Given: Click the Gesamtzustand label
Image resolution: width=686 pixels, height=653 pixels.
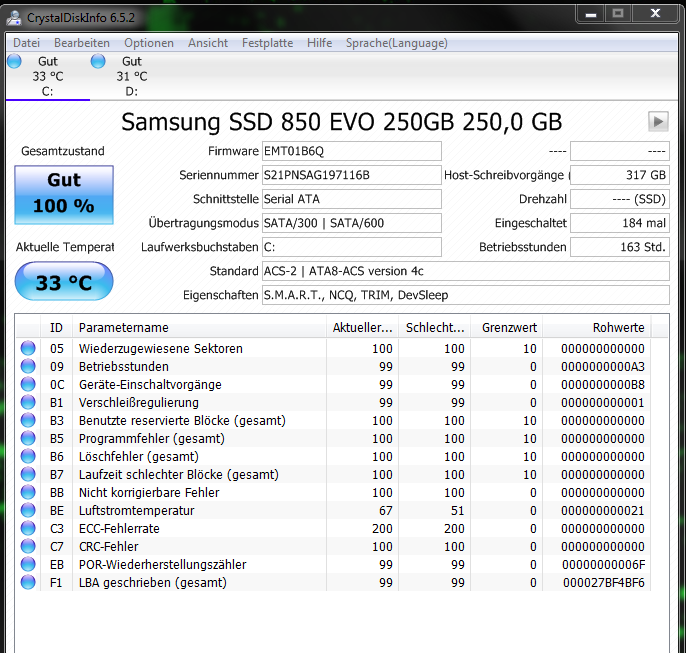Looking at the screenshot, I should (63, 151).
